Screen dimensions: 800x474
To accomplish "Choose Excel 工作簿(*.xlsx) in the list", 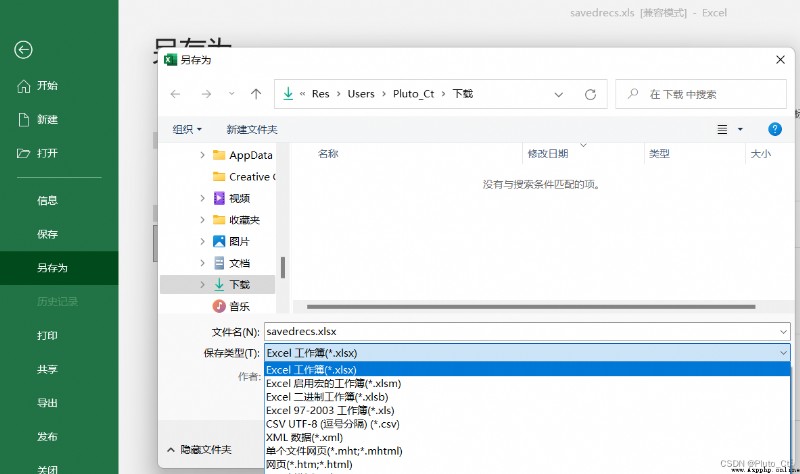I will point(527,369).
